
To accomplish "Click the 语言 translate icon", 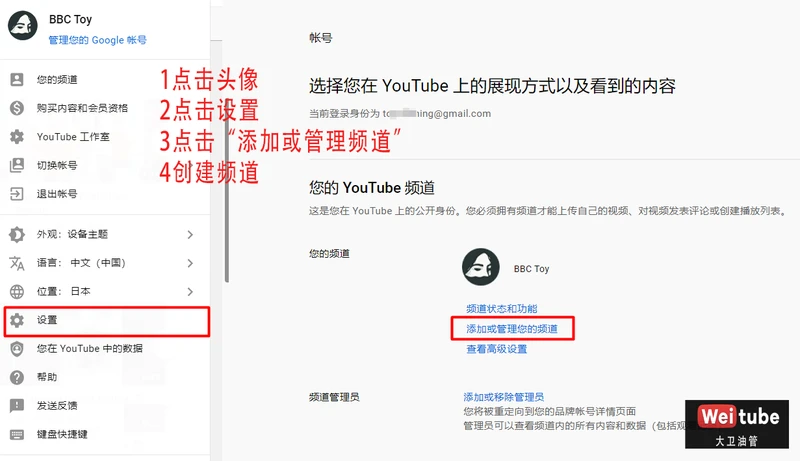I will [x=17, y=263].
